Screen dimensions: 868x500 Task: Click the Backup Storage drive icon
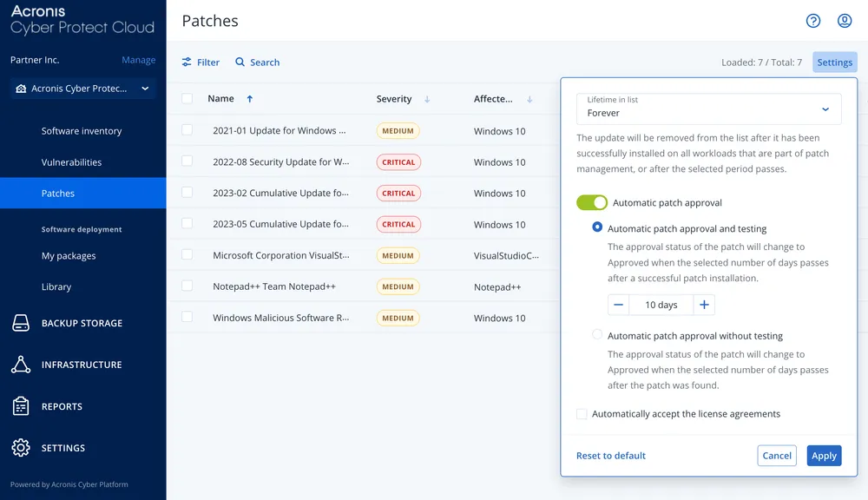[21, 323]
